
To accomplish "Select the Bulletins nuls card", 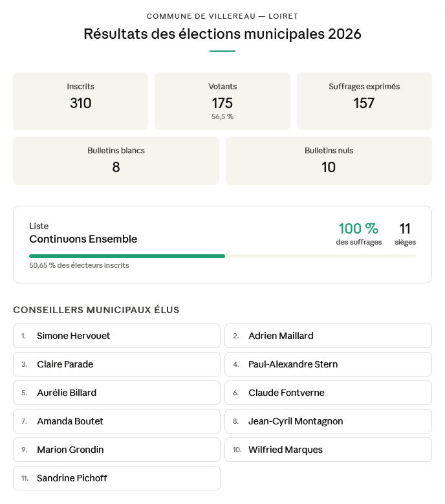I will [x=329, y=160].
